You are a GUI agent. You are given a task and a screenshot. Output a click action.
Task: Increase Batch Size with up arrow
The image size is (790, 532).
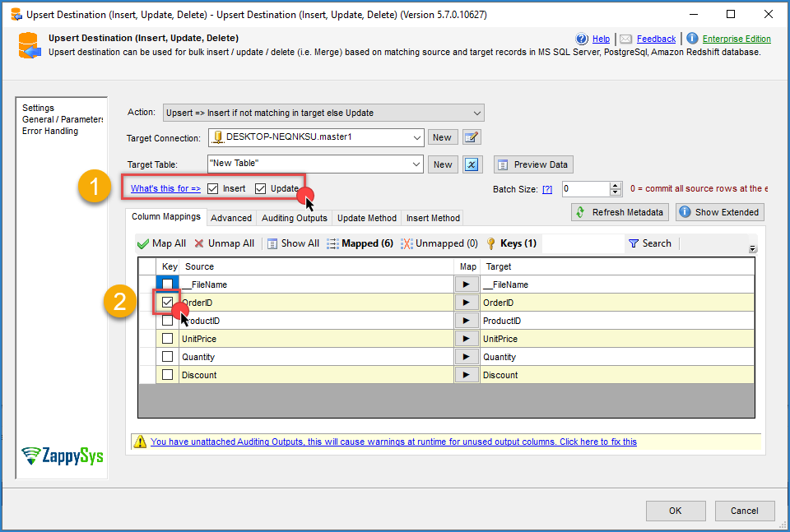click(x=615, y=185)
